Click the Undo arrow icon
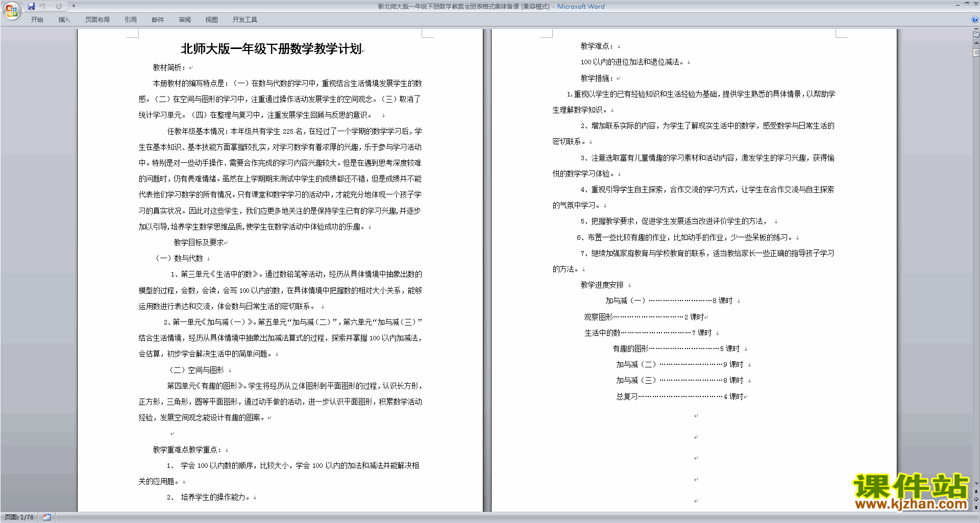Screen dimensions: 980x523 click(x=42, y=6)
